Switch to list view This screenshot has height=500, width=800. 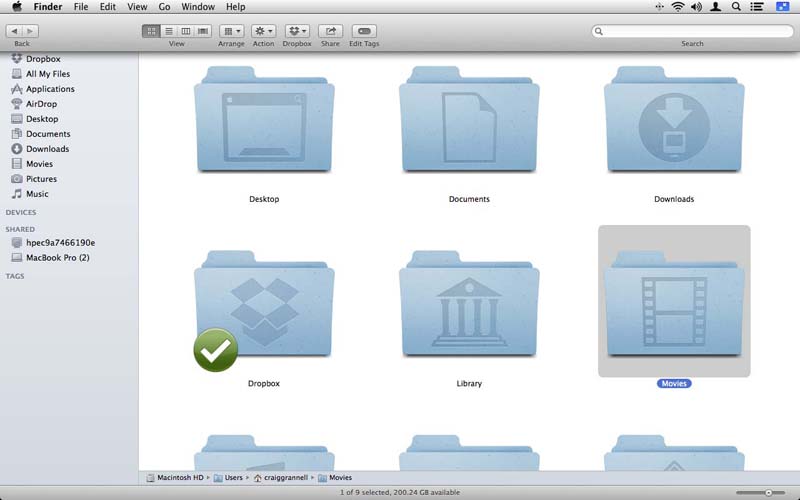click(168, 31)
